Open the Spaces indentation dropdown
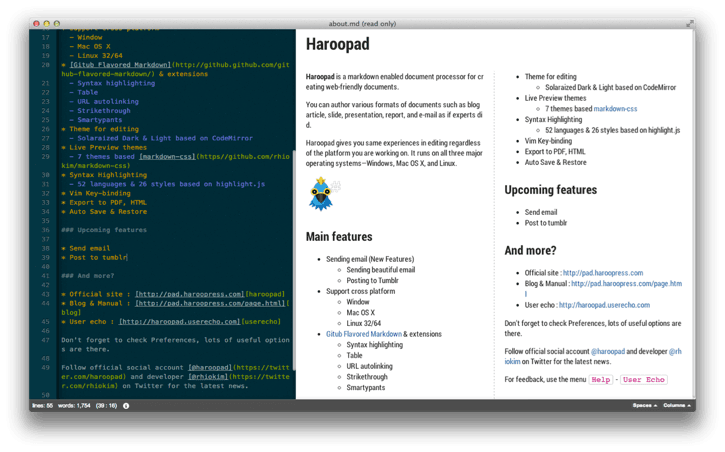 click(x=644, y=406)
